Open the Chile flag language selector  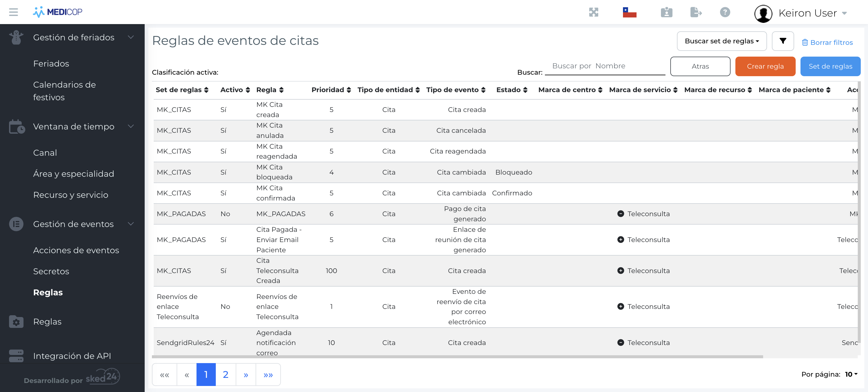tap(629, 12)
